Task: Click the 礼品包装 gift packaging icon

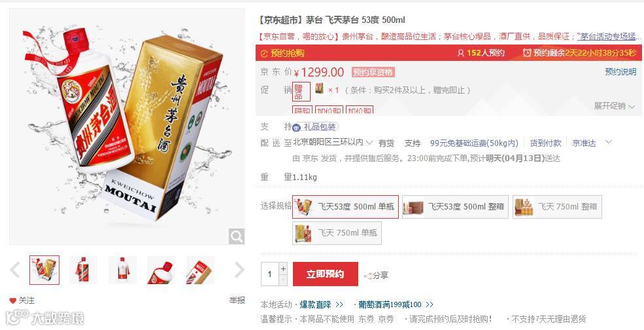Action: (x=297, y=127)
